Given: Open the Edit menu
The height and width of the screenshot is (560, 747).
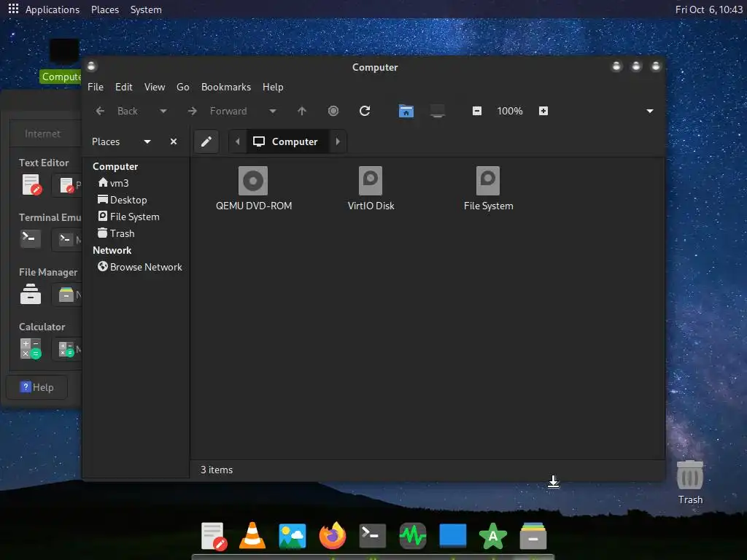Looking at the screenshot, I should coord(123,87).
